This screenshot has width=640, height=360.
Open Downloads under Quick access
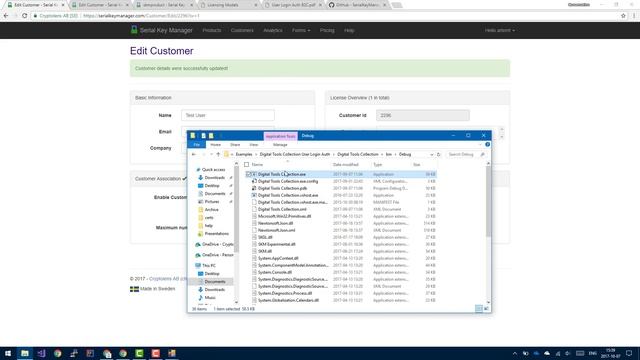(214, 178)
